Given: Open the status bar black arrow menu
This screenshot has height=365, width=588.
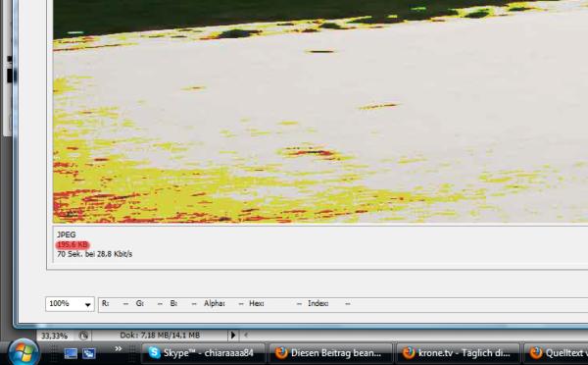Looking at the screenshot, I should click(x=233, y=335).
